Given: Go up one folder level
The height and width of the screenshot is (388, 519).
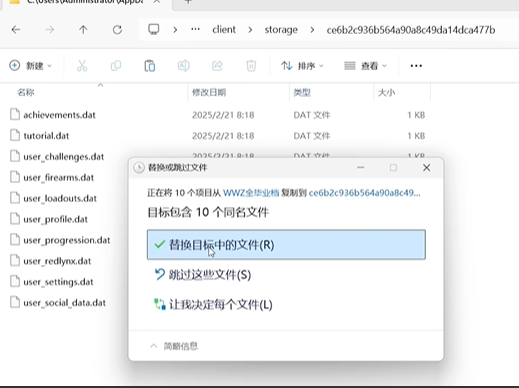Looking at the screenshot, I should pyautogui.click(x=83, y=30).
